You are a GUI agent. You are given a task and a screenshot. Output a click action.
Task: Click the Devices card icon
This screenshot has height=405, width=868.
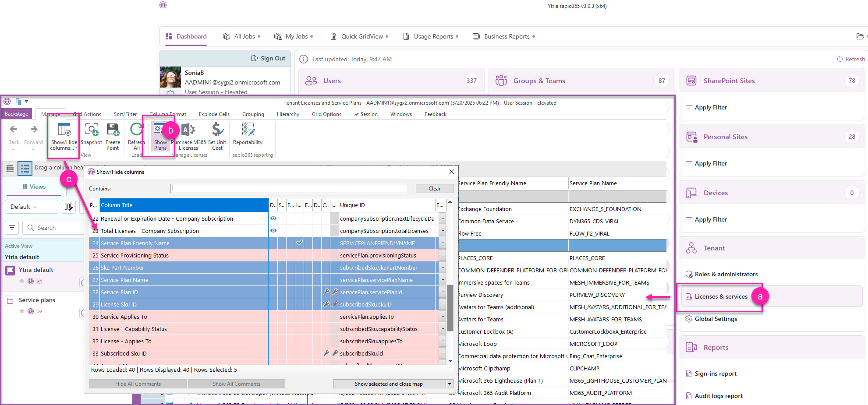(x=691, y=193)
